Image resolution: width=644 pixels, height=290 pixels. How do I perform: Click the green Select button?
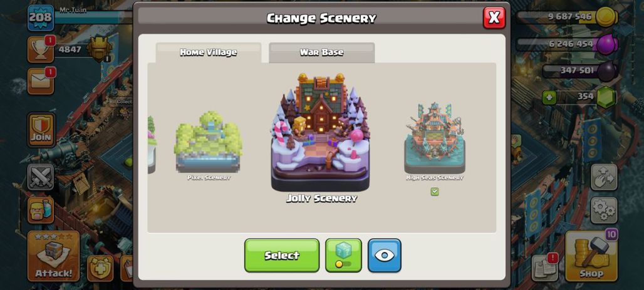[282, 255]
